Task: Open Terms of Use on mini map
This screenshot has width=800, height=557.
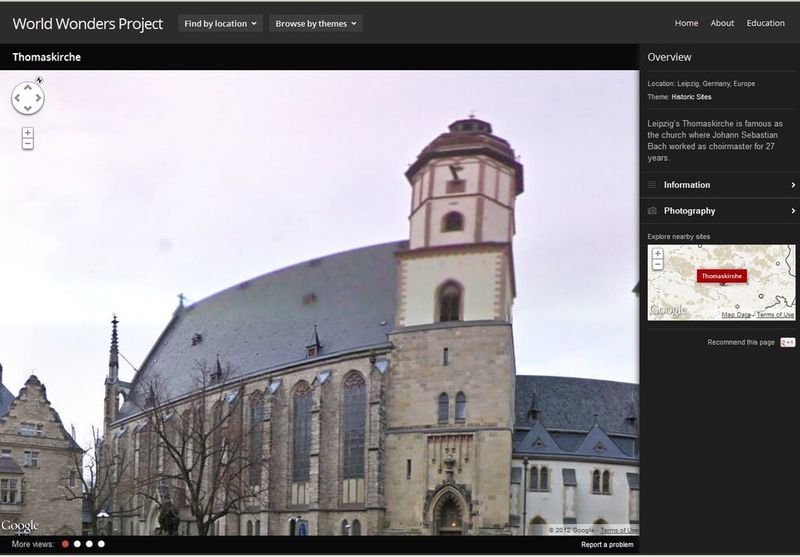Action: coord(775,315)
